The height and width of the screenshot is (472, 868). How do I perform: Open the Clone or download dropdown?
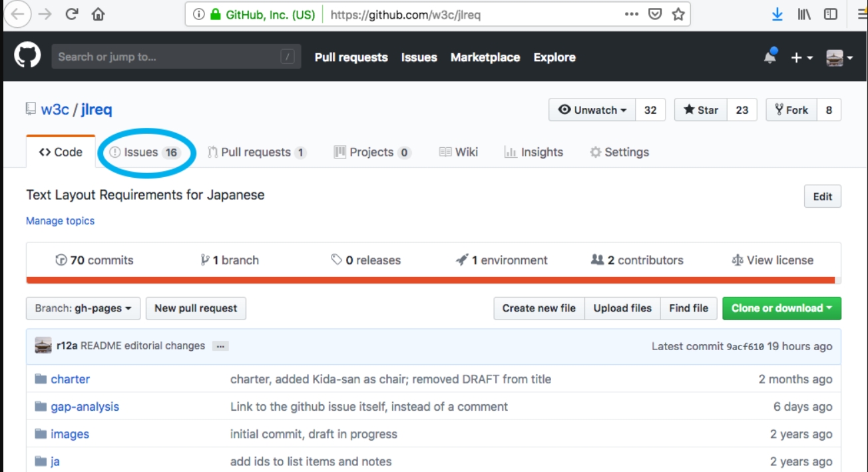point(781,308)
